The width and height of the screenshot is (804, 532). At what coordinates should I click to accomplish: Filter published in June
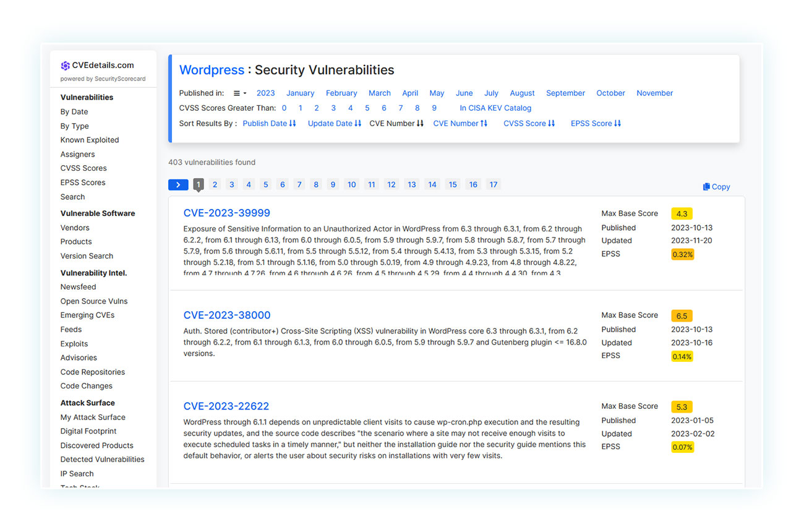pos(464,93)
